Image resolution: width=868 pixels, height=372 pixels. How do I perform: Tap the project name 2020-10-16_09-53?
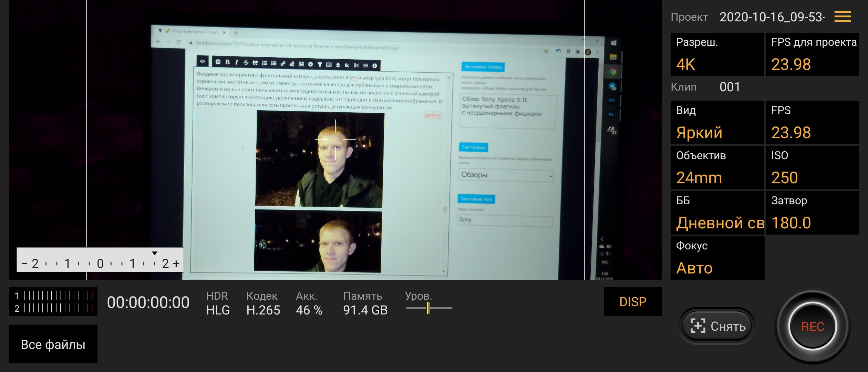point(772,17)
